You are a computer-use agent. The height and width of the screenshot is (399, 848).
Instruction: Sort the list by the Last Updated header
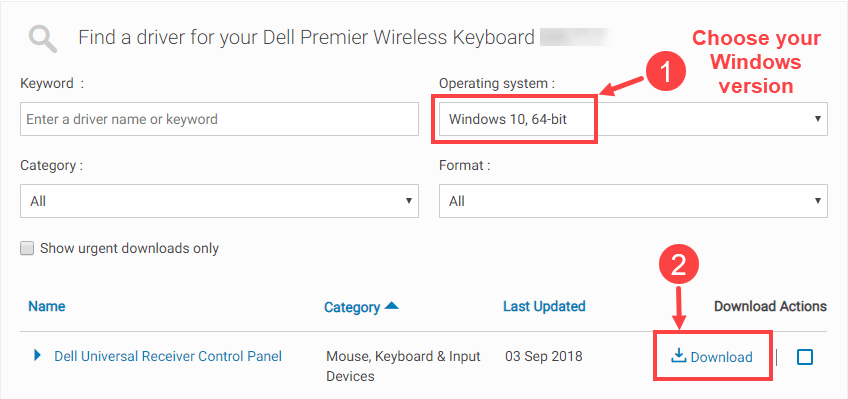(x=544, y=306)
